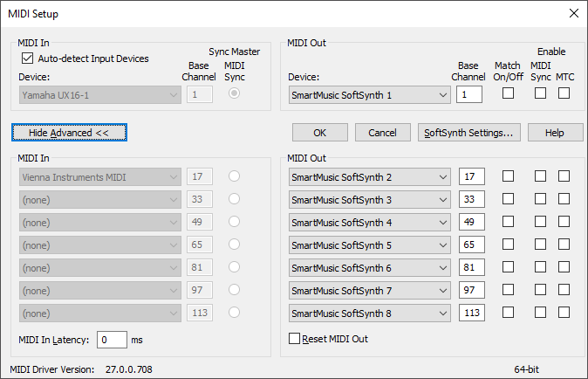Toggle Auto-detect Input Devices checkbox

(x=26, y=59)
